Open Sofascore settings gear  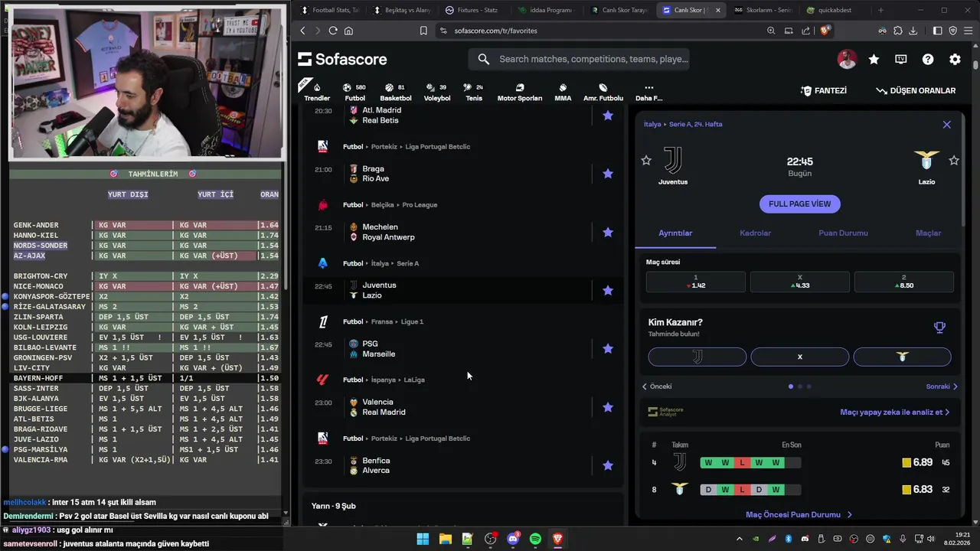pyautogui.click(x=955, y=59)
